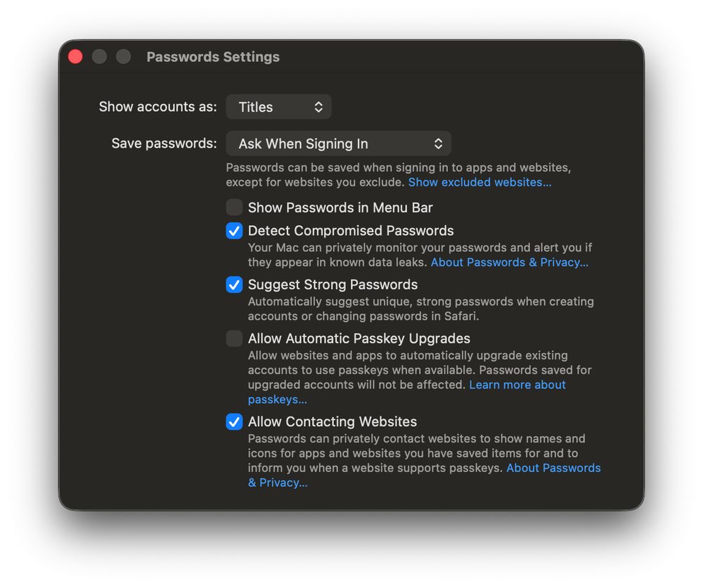
Task: Re-enable strong password suggestions
Action: tap(233, 285)
